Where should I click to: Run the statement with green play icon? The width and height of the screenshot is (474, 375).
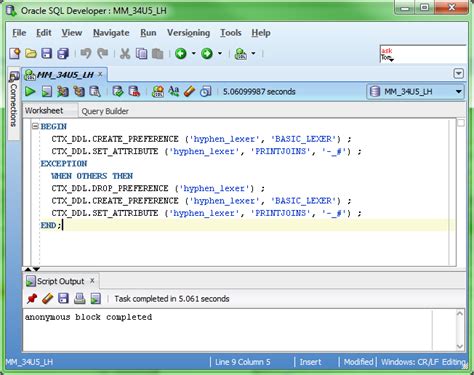(x=30, y=91)
